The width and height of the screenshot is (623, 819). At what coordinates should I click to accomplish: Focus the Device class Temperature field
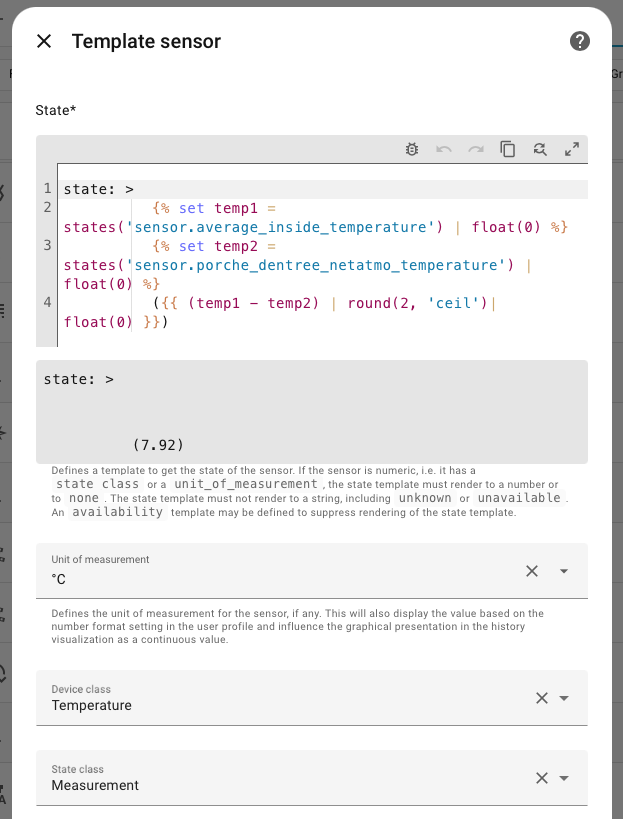point(280,705)
